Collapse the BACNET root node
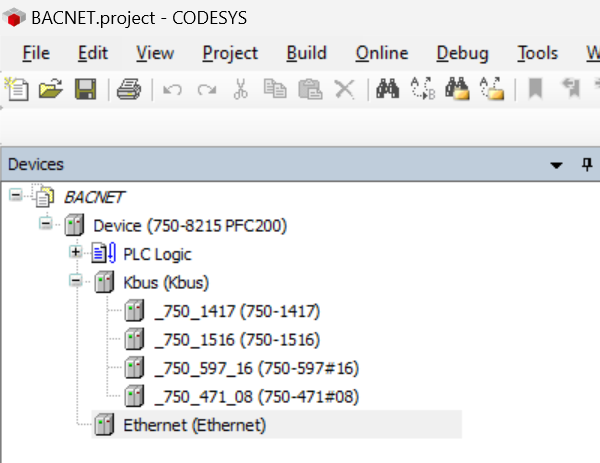 click(x=16, y=195)
